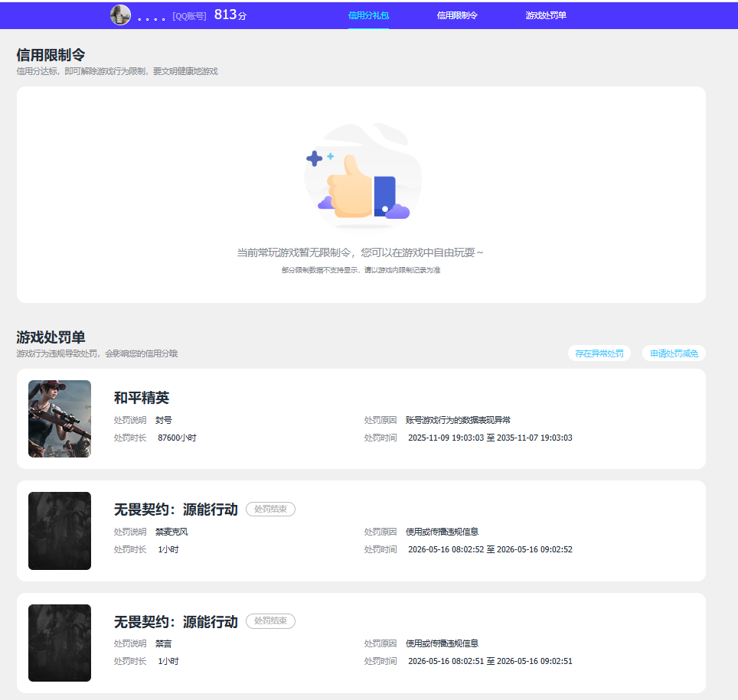
Task: Click the 2025-11-09 19:03:03 penalty time
Action: click(490, 438)
